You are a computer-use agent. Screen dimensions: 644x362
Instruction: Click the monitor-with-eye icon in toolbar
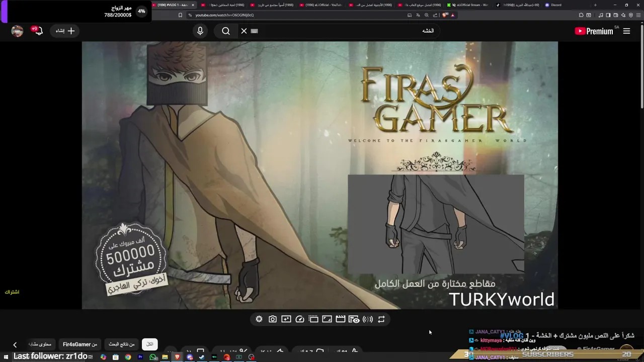coord(354,319)
